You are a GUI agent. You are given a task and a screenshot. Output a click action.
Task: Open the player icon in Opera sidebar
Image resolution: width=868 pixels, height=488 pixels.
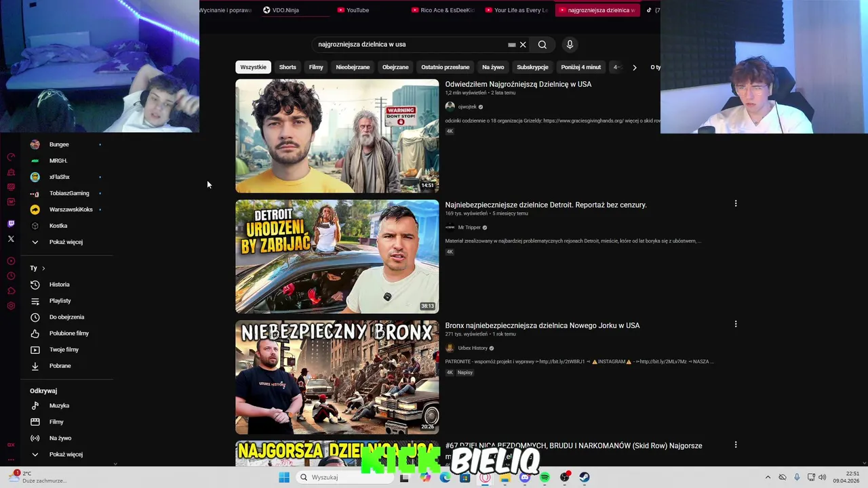(11, 261)
